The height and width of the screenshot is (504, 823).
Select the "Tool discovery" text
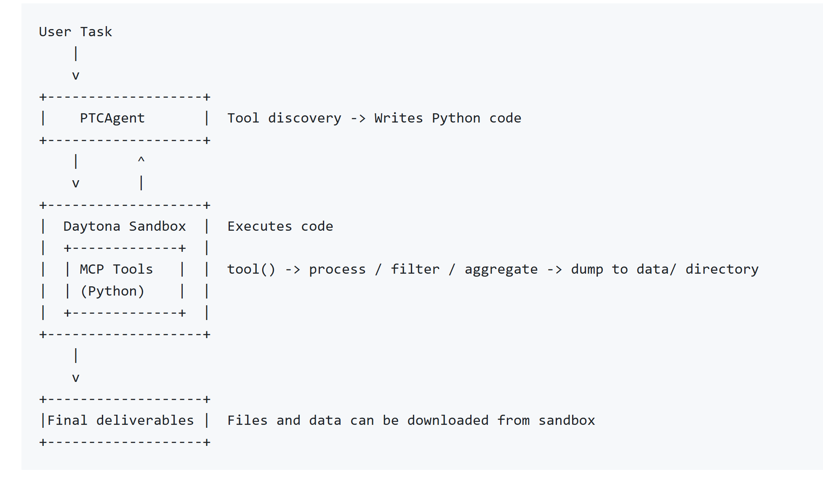[x=284, y=118]
